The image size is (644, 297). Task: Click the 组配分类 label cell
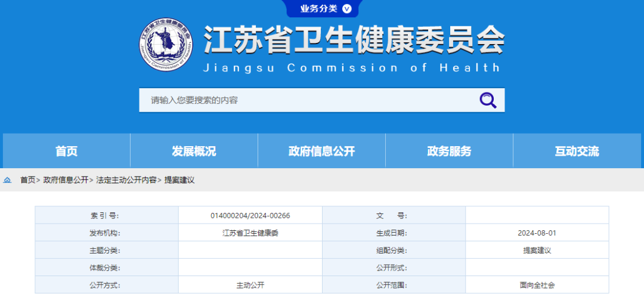tap(394, 250)
